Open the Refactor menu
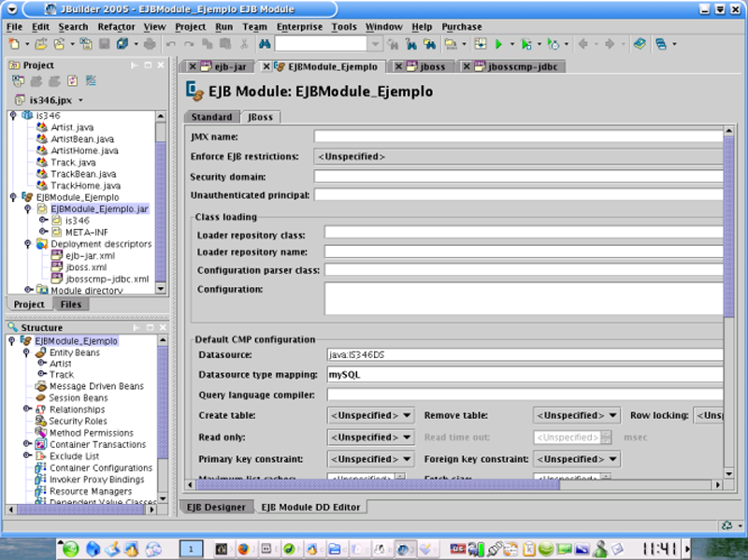Image resolution: width=748 pixels, height=560 pixels. click(x=116, y=27)
